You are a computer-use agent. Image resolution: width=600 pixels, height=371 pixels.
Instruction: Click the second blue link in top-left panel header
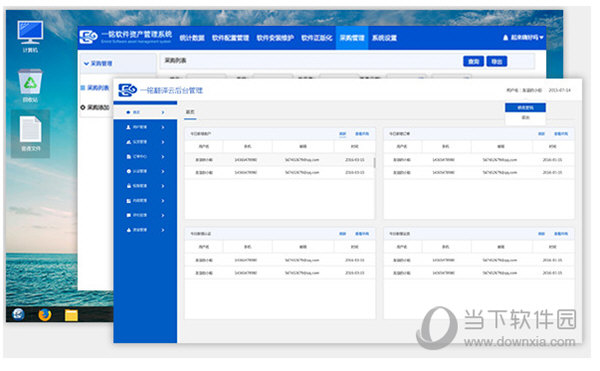click(x=362, y=134)
